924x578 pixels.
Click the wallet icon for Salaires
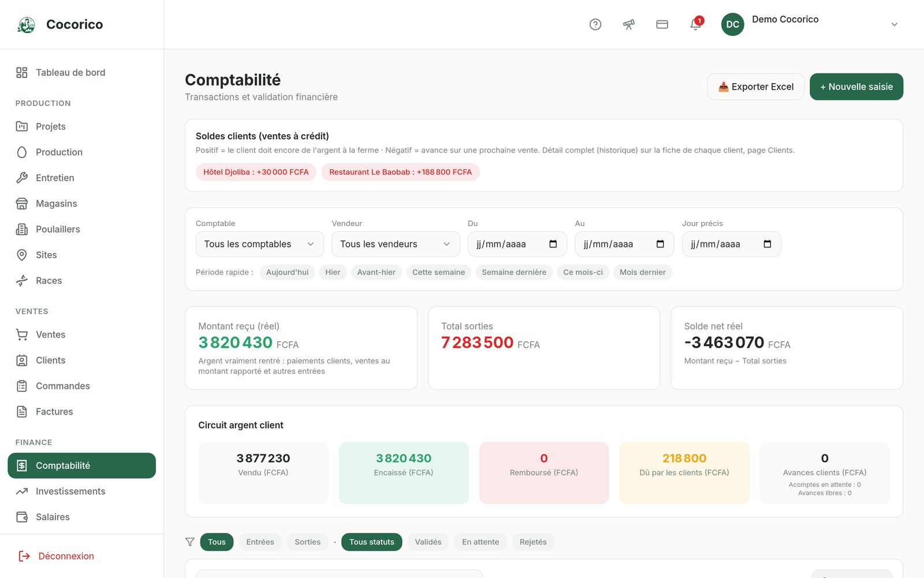22,517
